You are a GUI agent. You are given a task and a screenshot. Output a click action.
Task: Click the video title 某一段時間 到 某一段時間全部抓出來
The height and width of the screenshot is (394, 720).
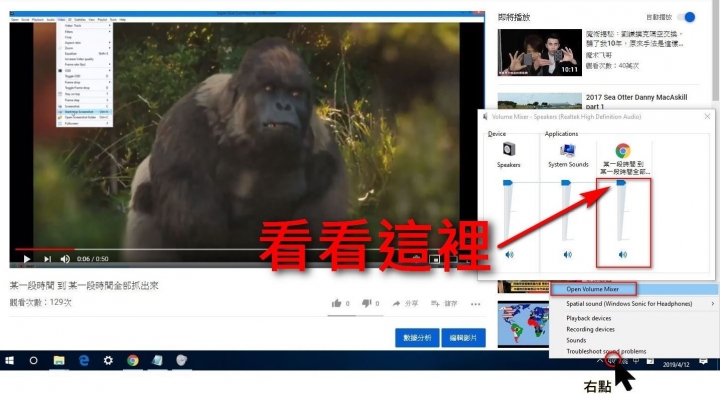point(84,286)
